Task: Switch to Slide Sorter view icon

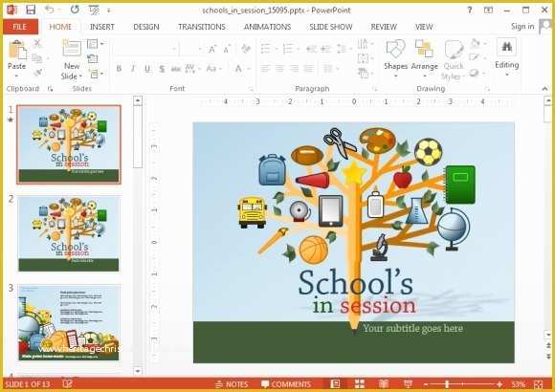Action: pyautogui.click(x=360, y=383)
